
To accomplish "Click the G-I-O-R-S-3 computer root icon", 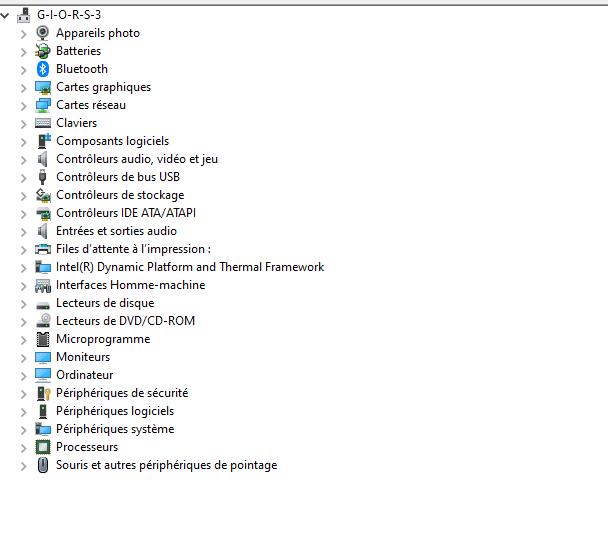I will click(x=24, y=15).
